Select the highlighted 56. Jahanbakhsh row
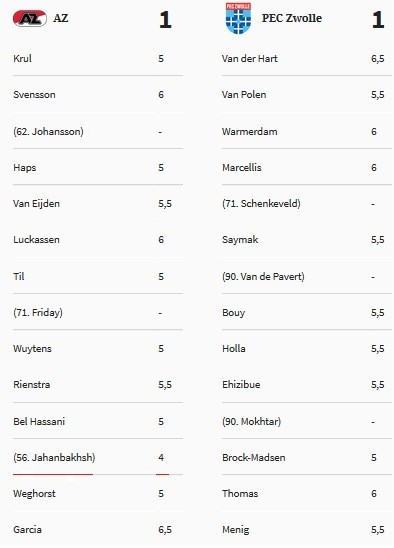Viewport: 394px width, 548px height. [x=98, y=457]
